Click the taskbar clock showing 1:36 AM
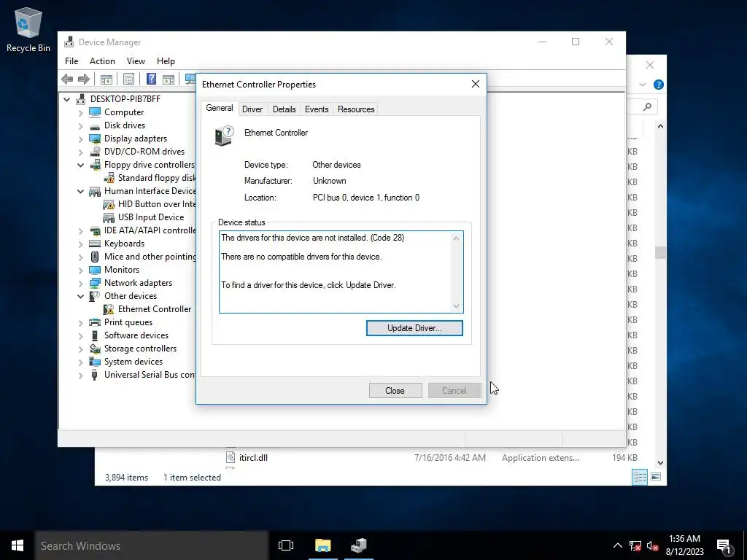The image size is (747, 560). pos(684,545)
